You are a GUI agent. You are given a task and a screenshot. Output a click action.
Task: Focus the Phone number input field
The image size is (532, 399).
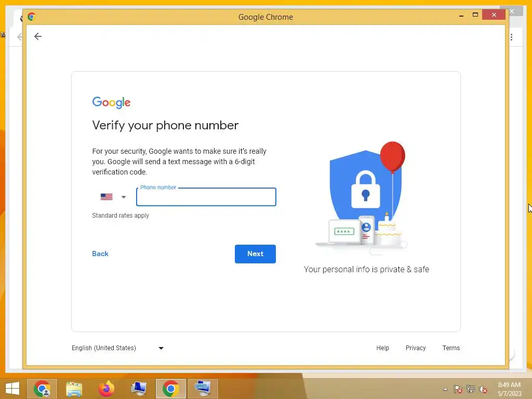(206, 197)
